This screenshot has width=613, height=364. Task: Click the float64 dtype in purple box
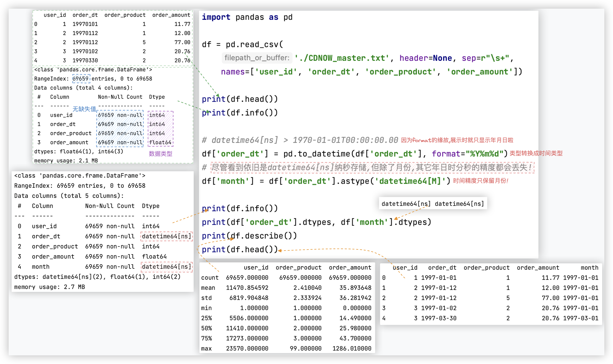(160, 142)
